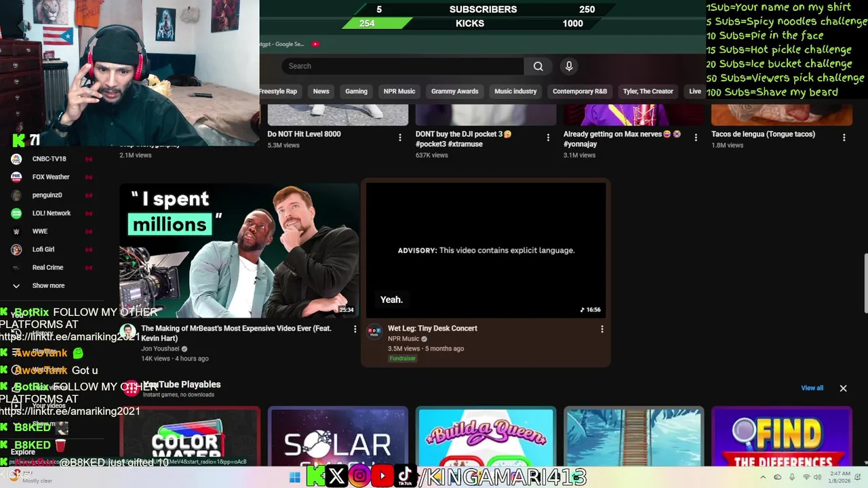
Task: Click the Instagram logo in bottom overlay
Action: point(359,476)
